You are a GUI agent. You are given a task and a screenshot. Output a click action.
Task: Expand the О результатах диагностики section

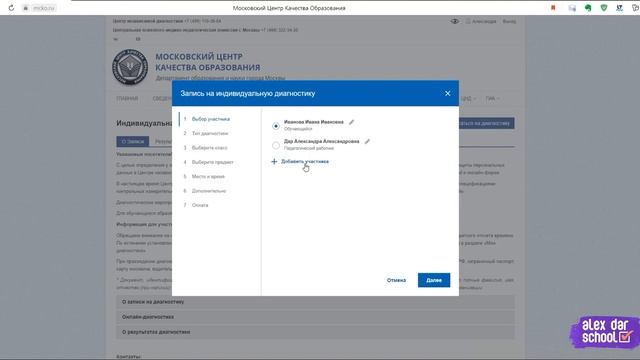(x=315, y=332)
